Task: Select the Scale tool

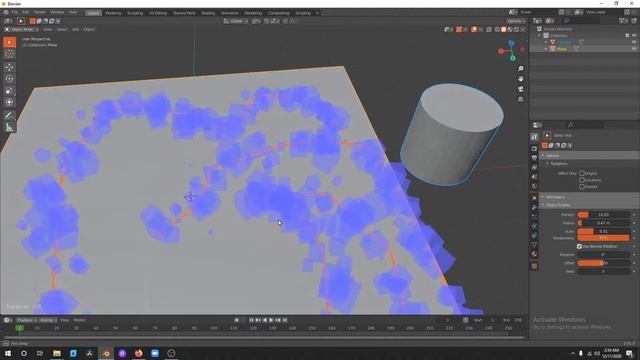Action: point(9,91)
